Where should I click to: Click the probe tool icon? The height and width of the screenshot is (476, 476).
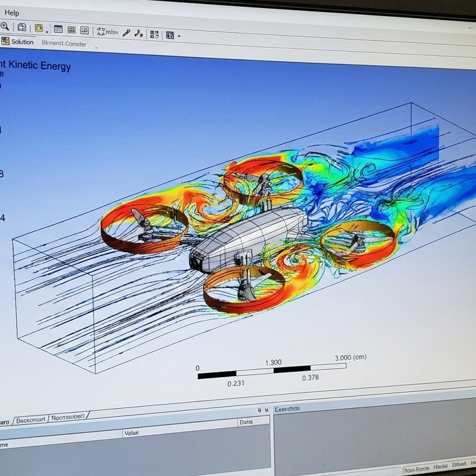click(126, 32)
